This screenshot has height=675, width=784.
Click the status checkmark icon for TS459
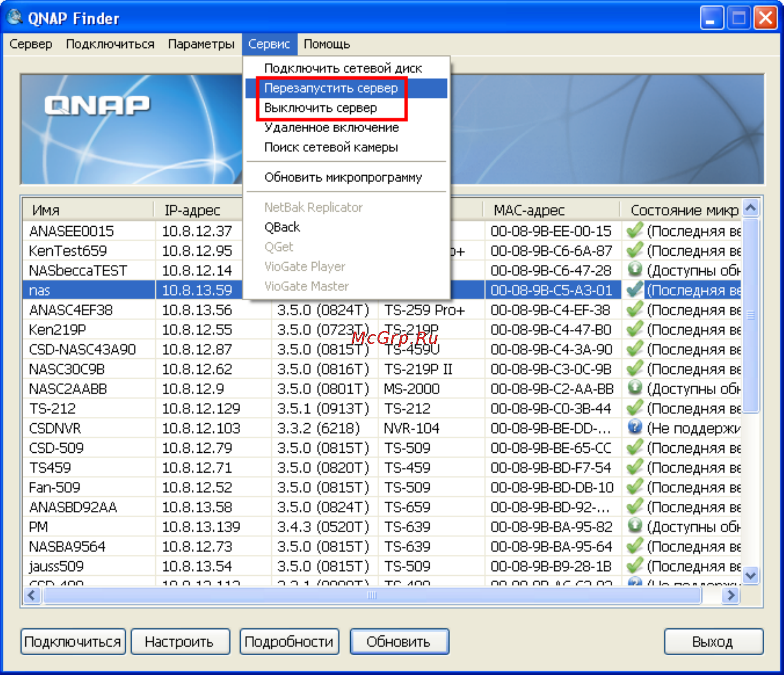(635, 467)
